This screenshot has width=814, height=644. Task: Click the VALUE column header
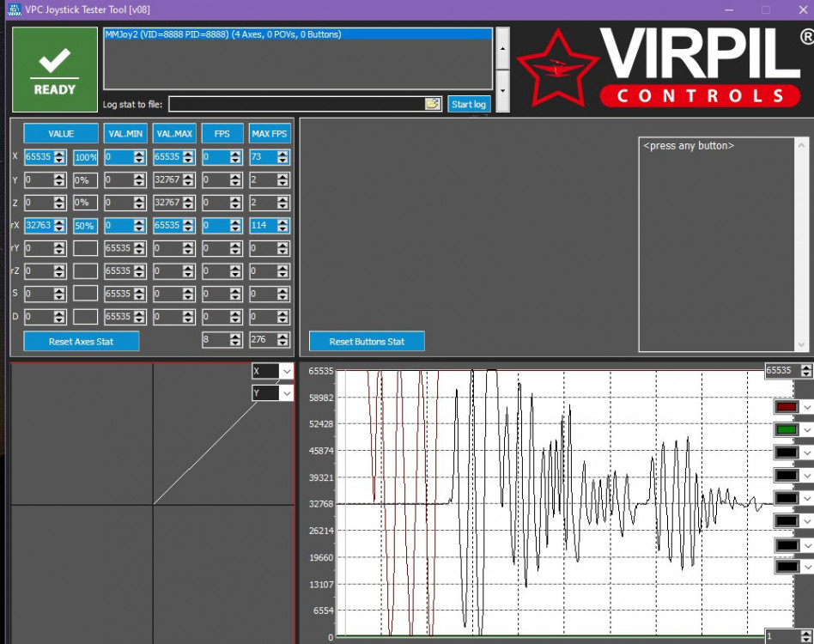point(61,134)
